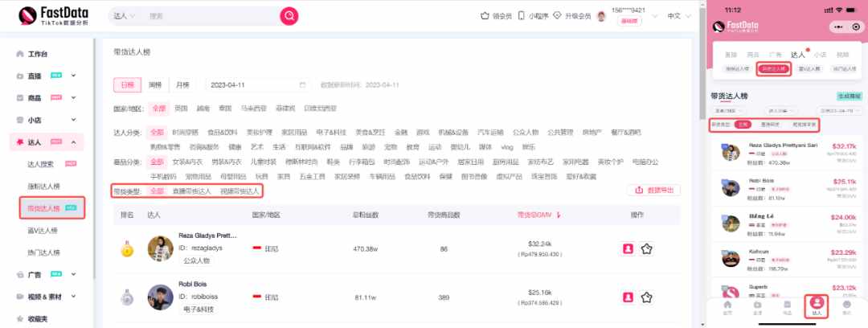Image resolution: width=868 pixels, height=328 pixels.
Task: Tap home icon in mobile bottom bar
Action: (x=727, y=307)
